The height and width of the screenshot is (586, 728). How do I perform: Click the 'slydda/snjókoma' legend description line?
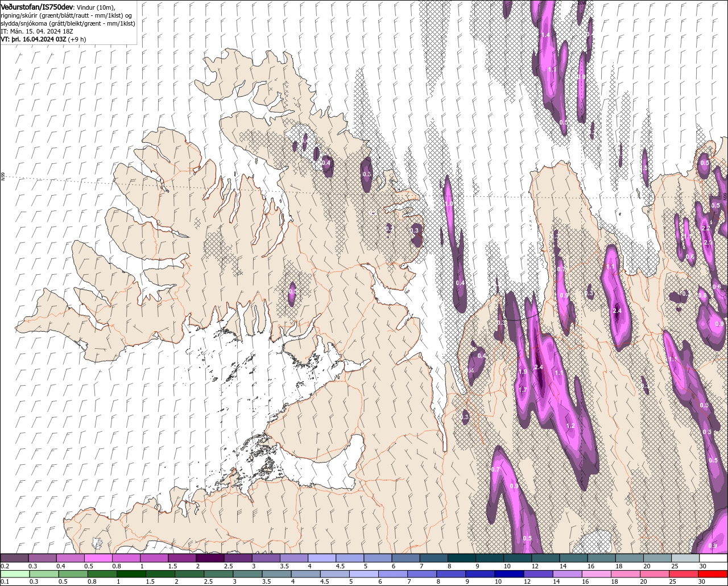(68, 23)
